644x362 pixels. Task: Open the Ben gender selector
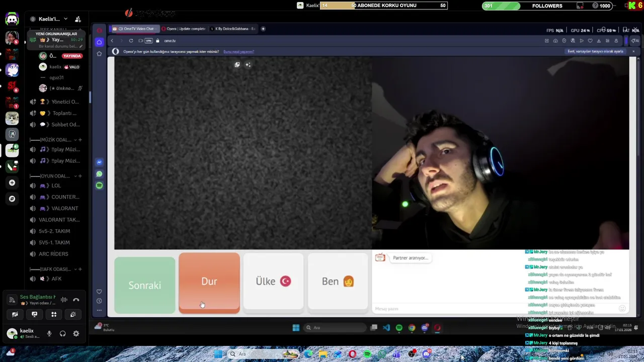pyautogui.click(x=338, y=282)
